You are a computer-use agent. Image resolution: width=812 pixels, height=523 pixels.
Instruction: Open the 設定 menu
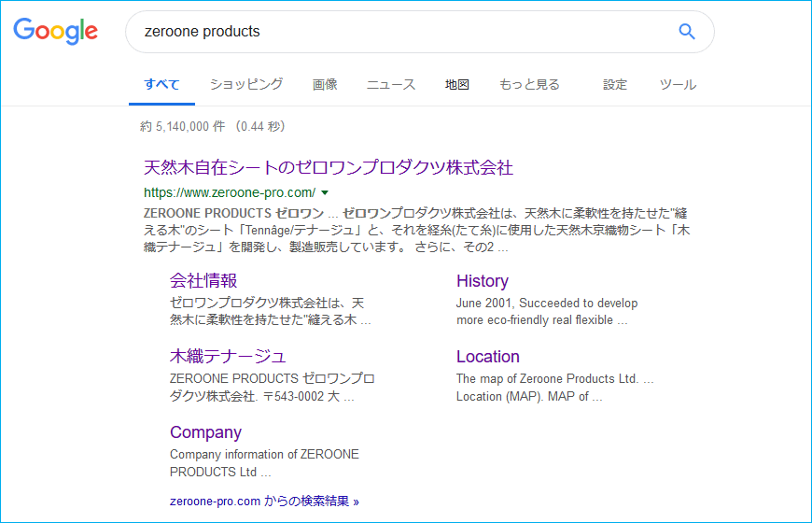click(615, 84)
